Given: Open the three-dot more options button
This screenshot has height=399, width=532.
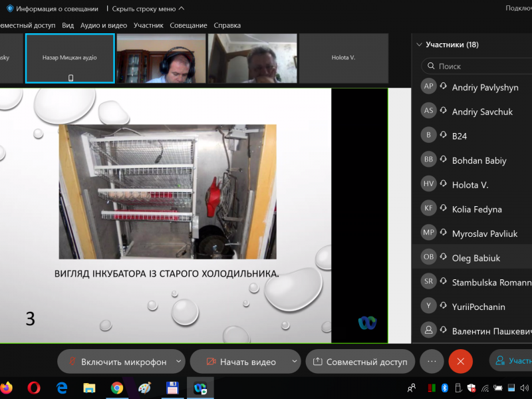Looking at the screenshot, I should (x=432, y=362).
